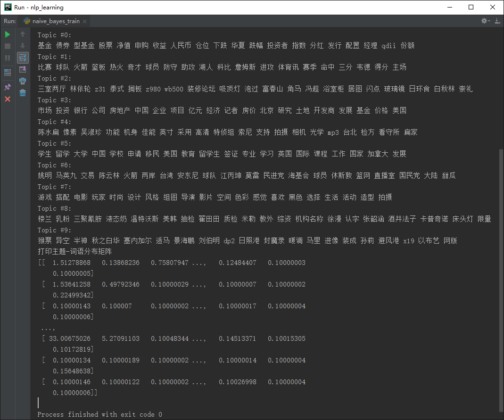The height and width of the screenshot is (420, 504).
Task: Click the word 'z980' in Topic #2 keywords
Action: 153,89
